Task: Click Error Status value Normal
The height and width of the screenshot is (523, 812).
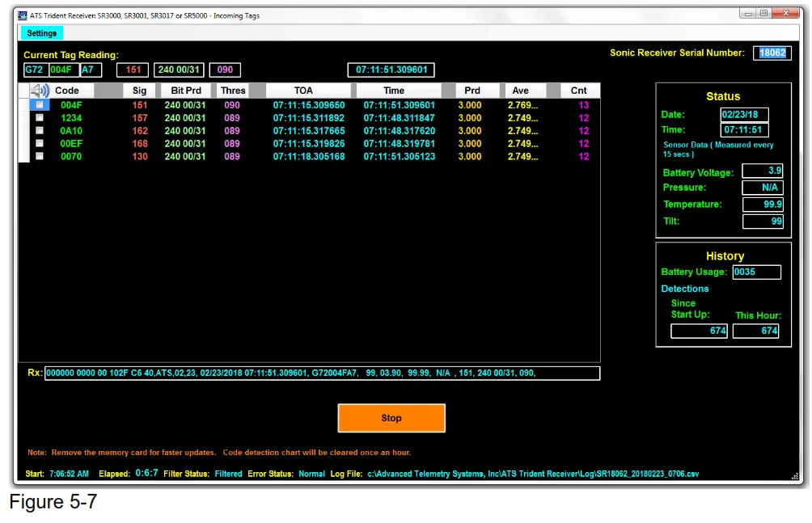Action: 311,474
